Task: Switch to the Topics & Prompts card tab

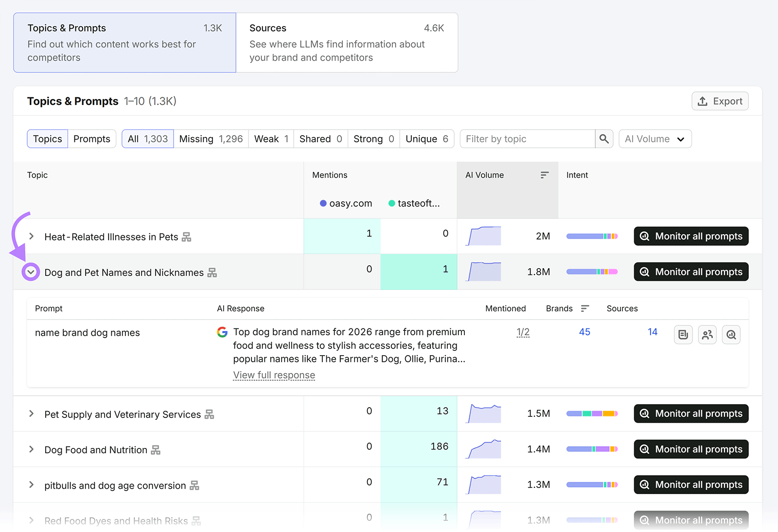Action: tap(125, 43)
